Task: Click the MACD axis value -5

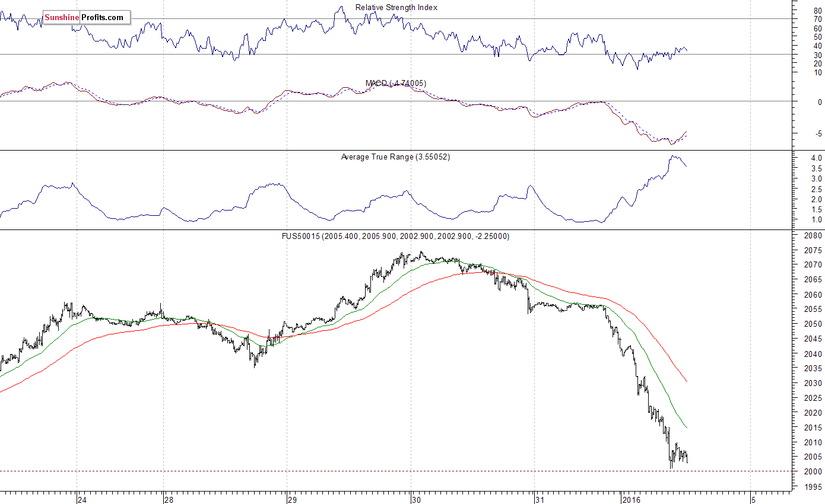Action: pyautogui.click(x=818, y=134)
